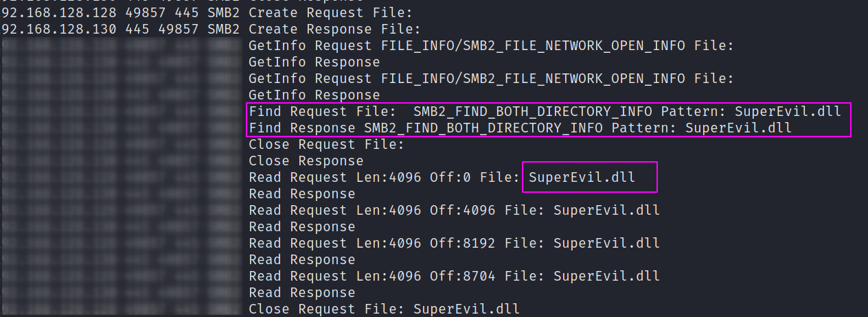The image size is (868, 317).
Task: Click the Find Response line
Action: 521,128
